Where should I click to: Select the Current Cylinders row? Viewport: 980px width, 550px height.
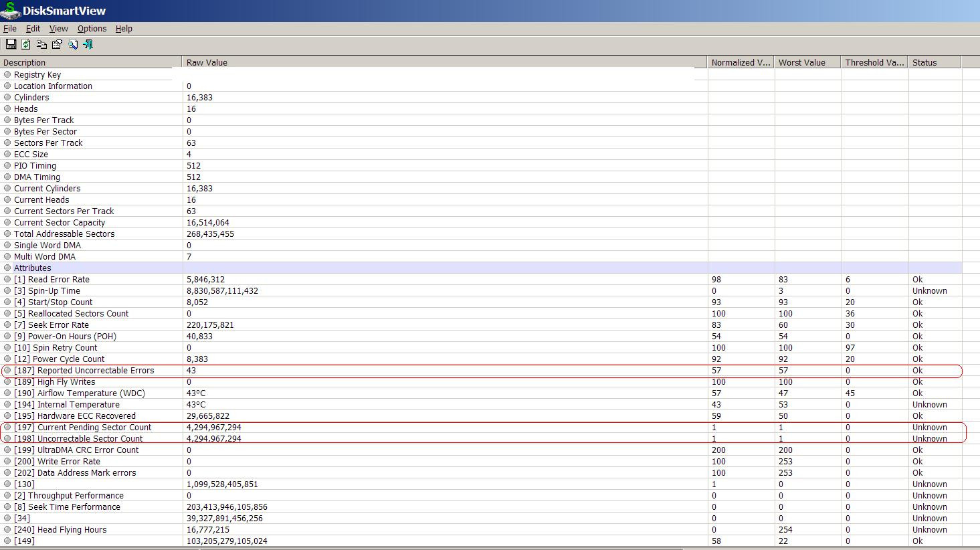coord(481,188)
